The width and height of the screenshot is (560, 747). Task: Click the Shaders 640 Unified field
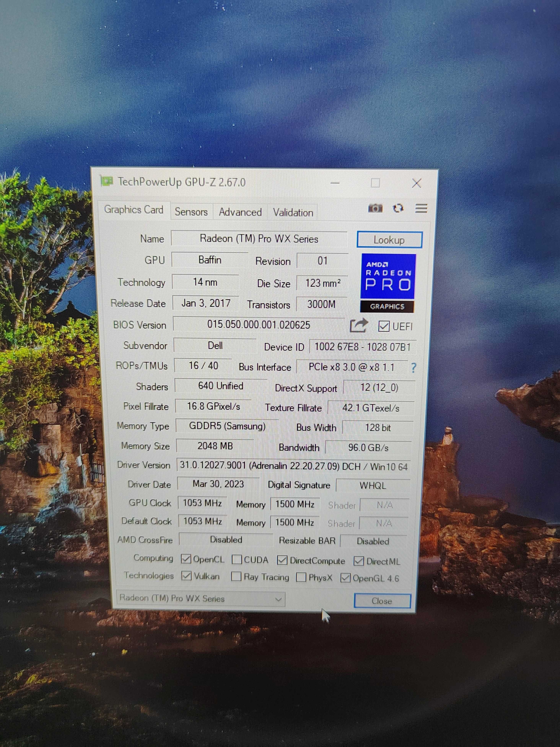click(x=221, y=386)
